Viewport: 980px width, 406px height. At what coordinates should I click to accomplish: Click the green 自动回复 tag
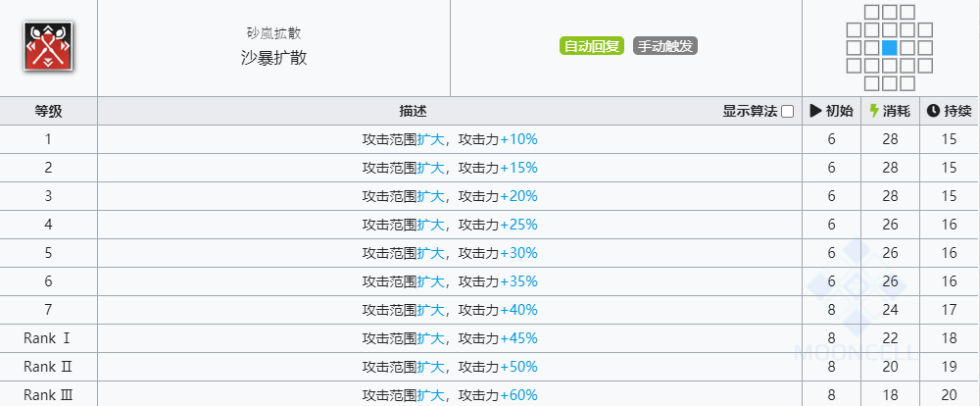[x=591, y=46]
